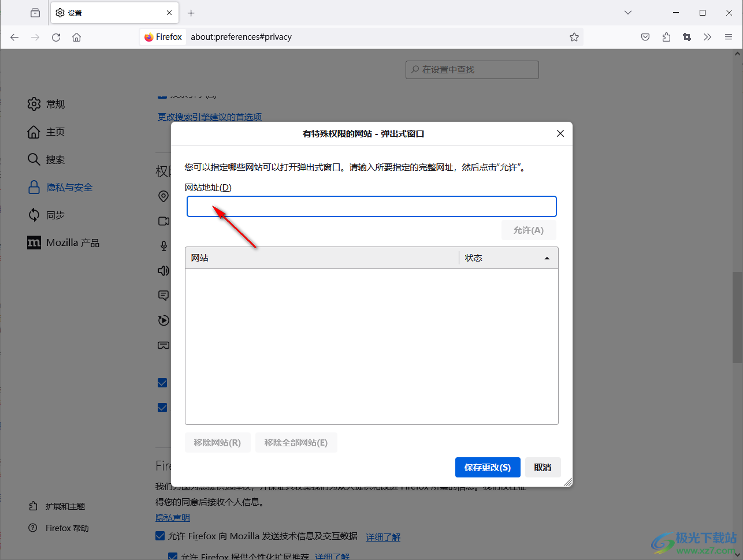Open Firefox 帮助 from the sidebar

click(x=58, y=528)
